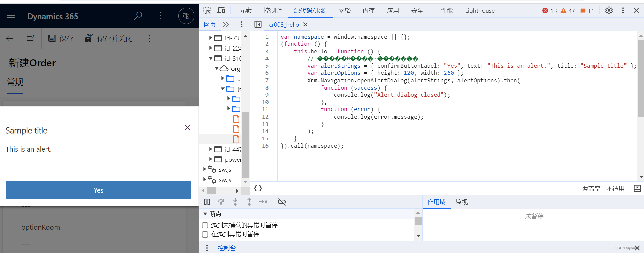Expand the id-447 tree node
The height and width of the screenshot is (253, 644).
[x=211, y=149]
